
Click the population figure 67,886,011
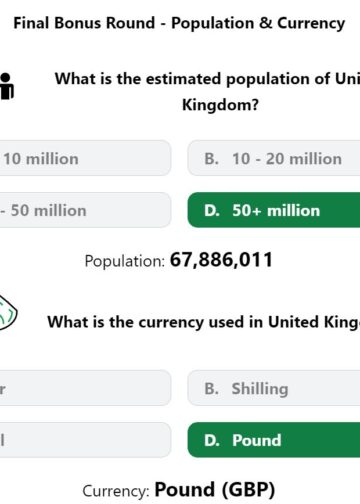(221, 260)
